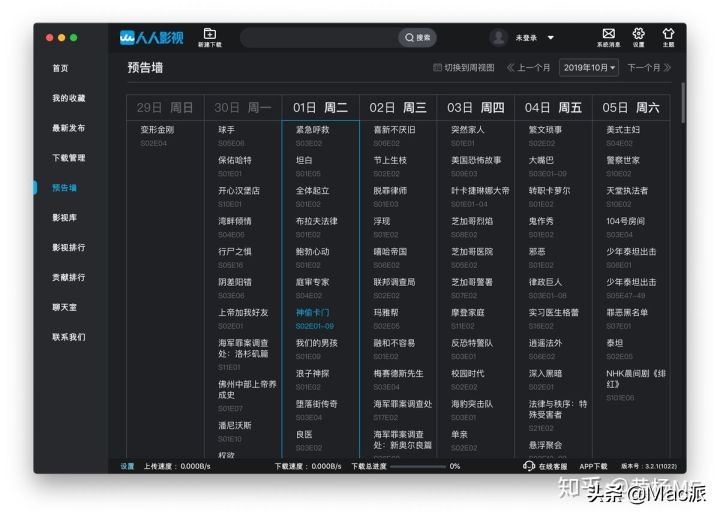
Task: Click version number 3.2.1(1022) text
Action: tap(661, 466)
